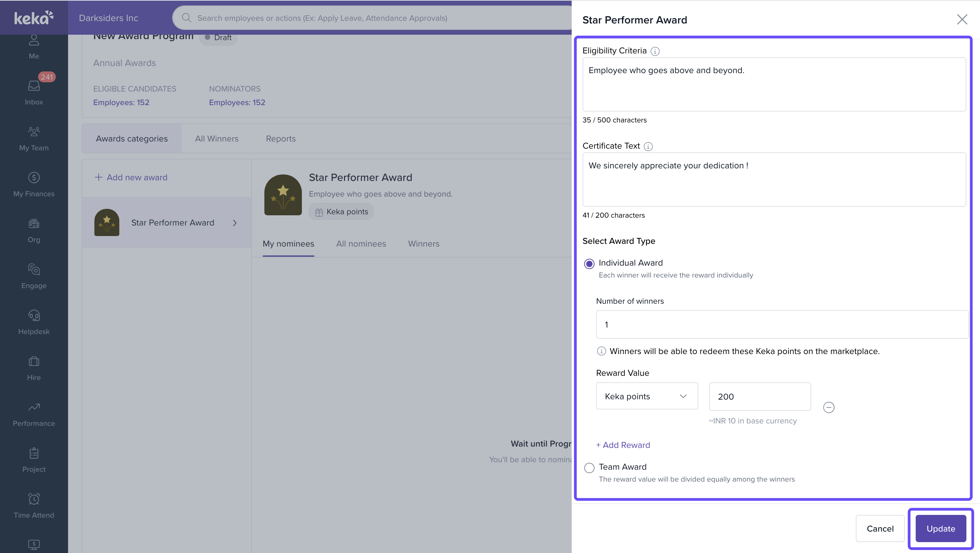Remove reward using the minus circle icon
Screen dimensions: 980x553
[x=829, y=407]
